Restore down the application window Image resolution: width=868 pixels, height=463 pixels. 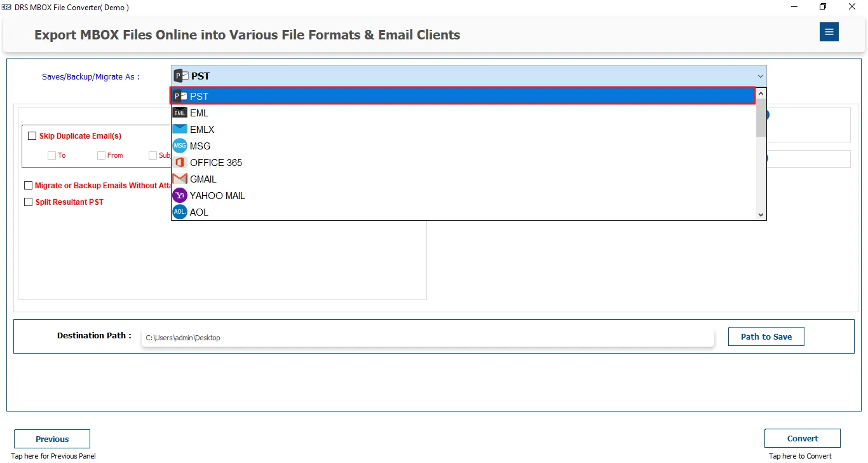823,7
